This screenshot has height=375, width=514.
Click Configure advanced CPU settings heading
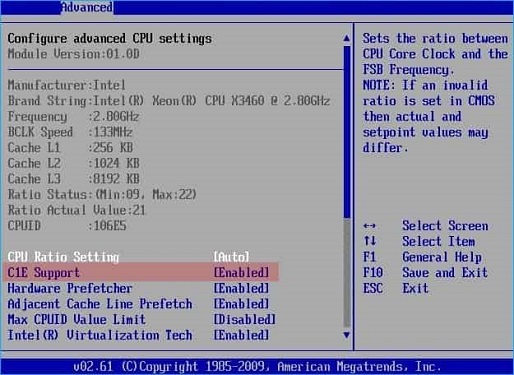[x=110, y=38]
